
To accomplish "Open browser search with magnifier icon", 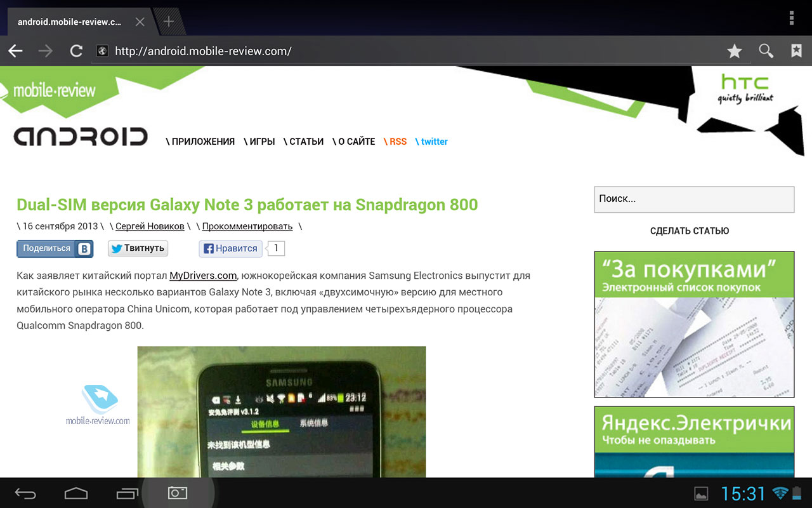I will (x=766, y=51).
